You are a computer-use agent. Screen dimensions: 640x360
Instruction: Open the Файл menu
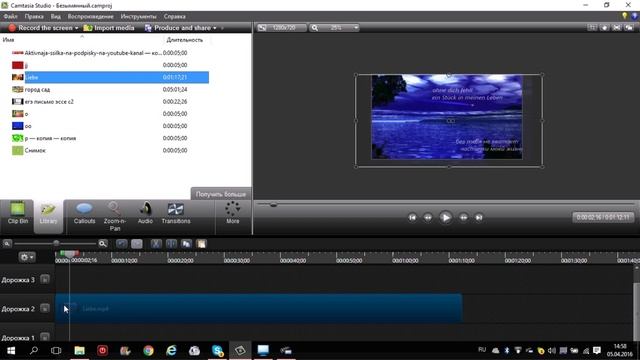(x=11, y=16)
